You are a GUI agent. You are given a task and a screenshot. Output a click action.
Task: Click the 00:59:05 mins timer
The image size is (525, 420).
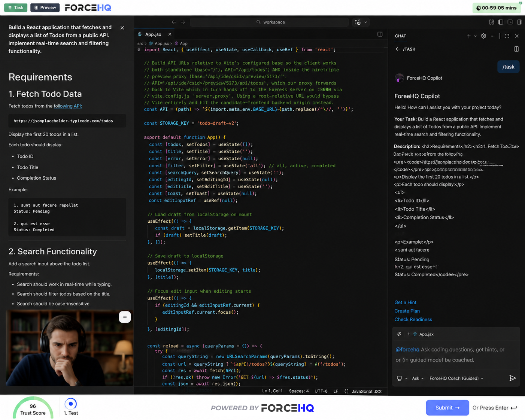pos(497,8)
